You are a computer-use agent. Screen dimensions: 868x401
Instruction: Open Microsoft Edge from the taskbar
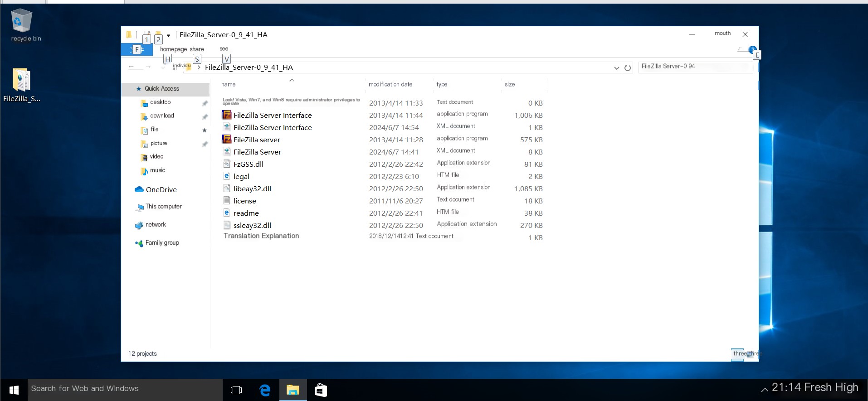(x=265, y=390)
